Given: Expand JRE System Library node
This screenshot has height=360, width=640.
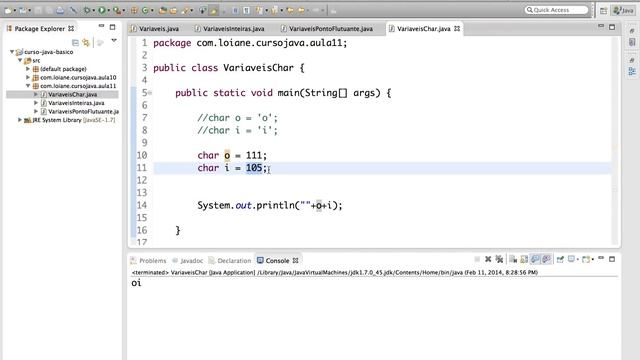Looking at the screenshot, I should pos(20,120).
